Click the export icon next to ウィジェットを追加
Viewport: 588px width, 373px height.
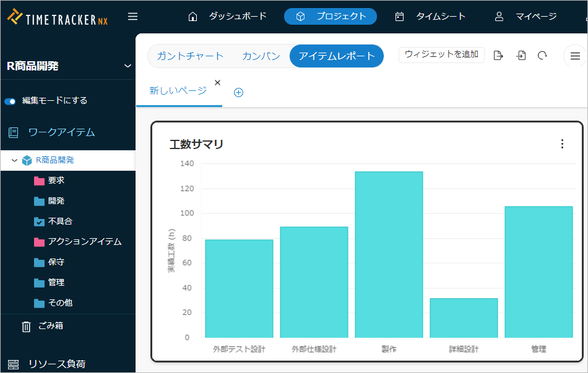(x=498, y=56)
